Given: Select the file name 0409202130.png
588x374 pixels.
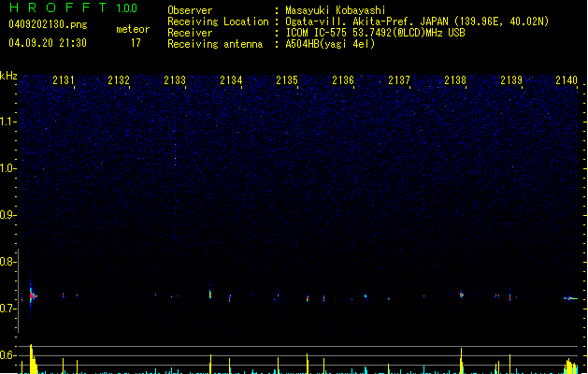Looking at the screenshot, I should tap(48, 24).
